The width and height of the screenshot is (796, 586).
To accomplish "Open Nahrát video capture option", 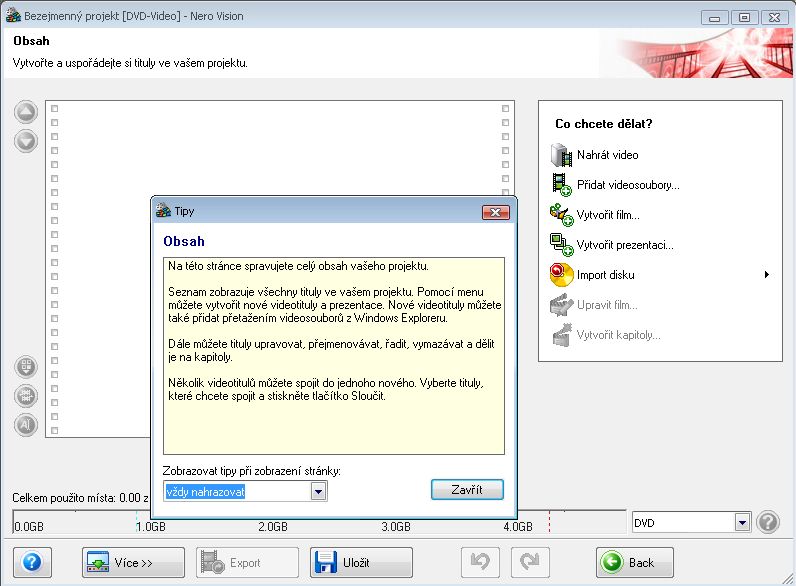I will click(x=595, y=155).
